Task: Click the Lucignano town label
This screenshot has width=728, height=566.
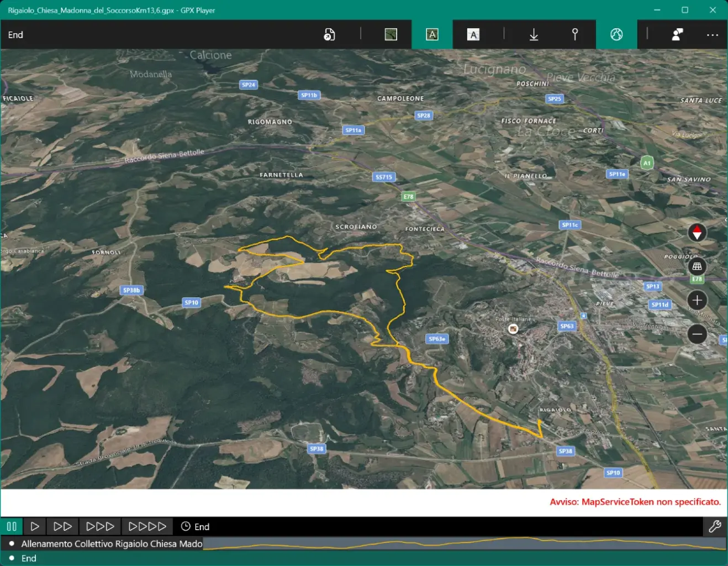Action: pyautogui.click(x=494, y=69)
